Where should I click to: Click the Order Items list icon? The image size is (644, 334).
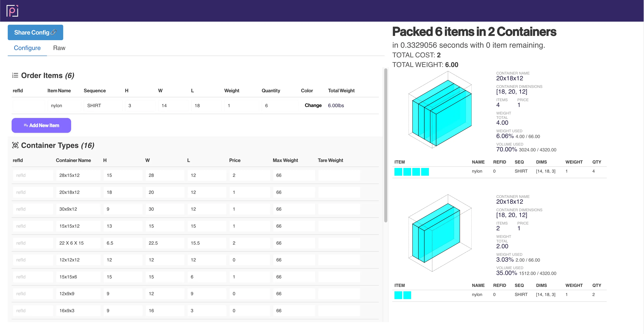pyautogui.click(x=15, y=75)
